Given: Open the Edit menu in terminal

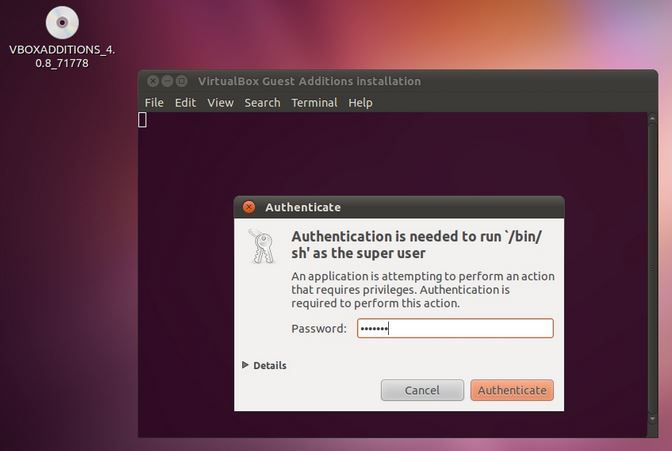Looking at the screenshot, I should point(185,103).
